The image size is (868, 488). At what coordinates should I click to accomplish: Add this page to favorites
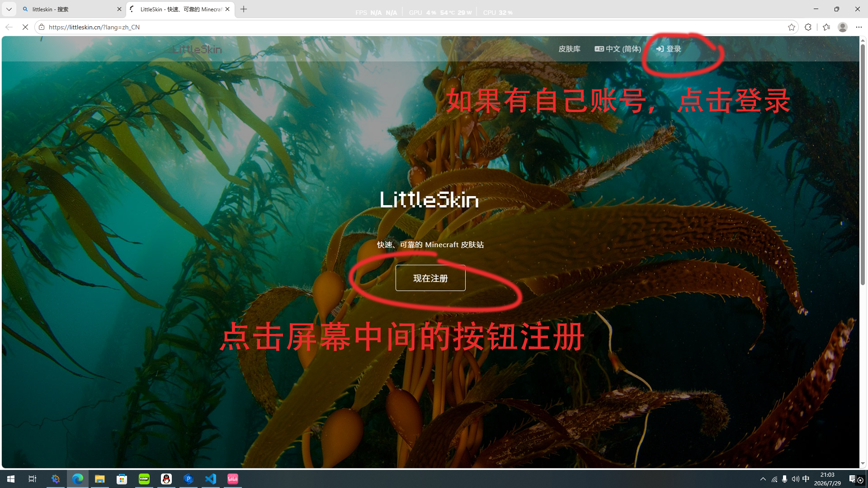[791, 27]
